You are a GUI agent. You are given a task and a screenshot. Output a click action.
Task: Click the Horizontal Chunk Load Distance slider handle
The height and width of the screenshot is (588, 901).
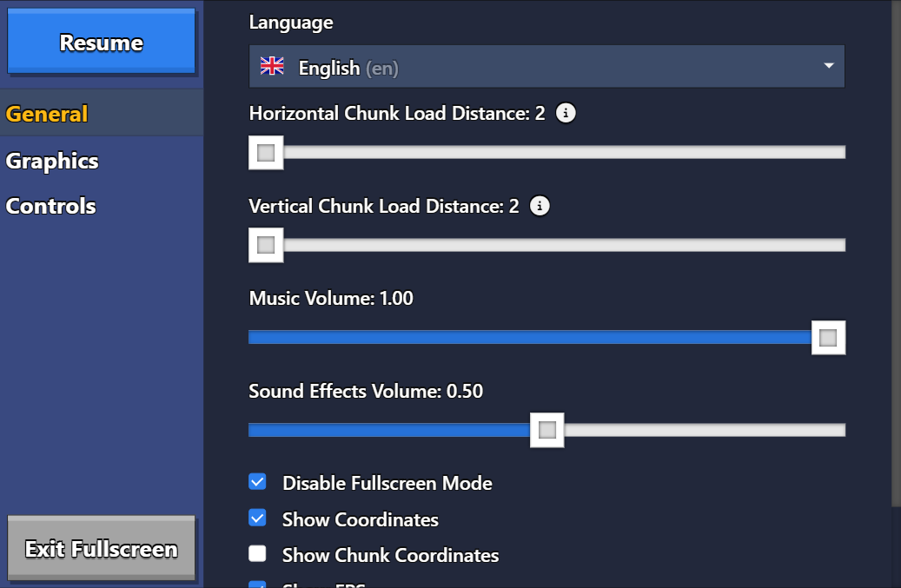click(265, 152)
